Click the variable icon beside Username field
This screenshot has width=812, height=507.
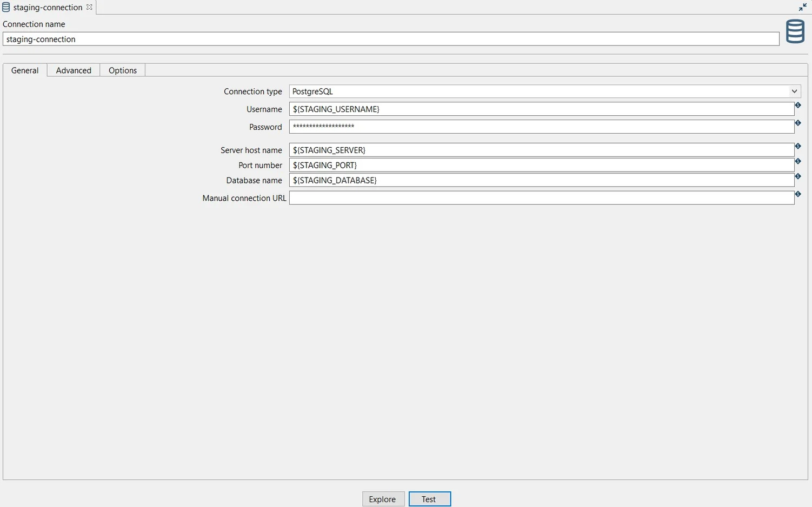pyautogui.click(x=798, y=105)
